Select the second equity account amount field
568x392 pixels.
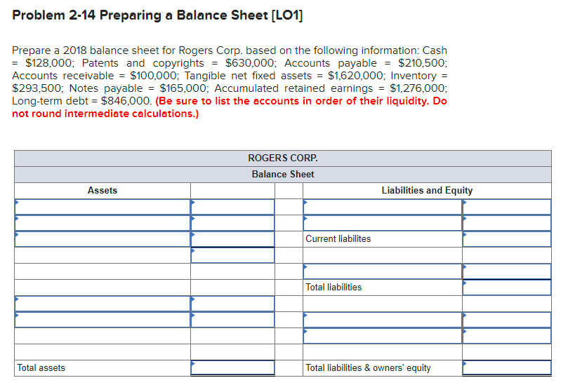click(x=507, y=336)
